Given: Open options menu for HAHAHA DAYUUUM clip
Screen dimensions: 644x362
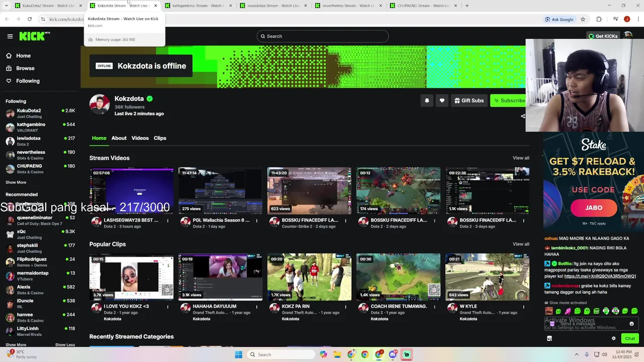Looking at the screenshot, I should click(x=257, y=307).
